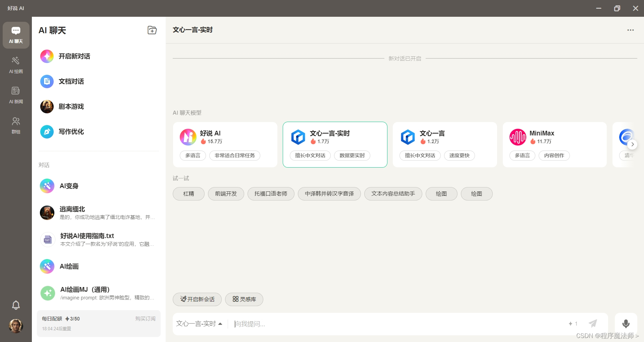Open the AI 聊天 sidebar tab
Viewport: 644px width, 342px height.
(16, 35)
